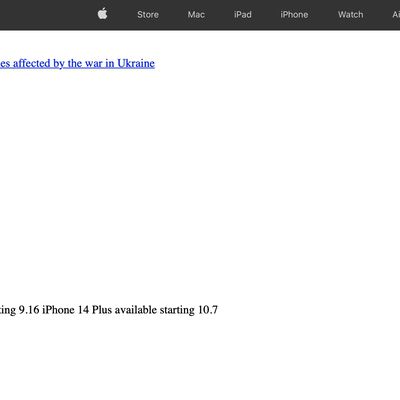Choose Watch from the navigation bar
Image resolution: width=400 pixels, height=400 pixels.
tap(351, 15)
